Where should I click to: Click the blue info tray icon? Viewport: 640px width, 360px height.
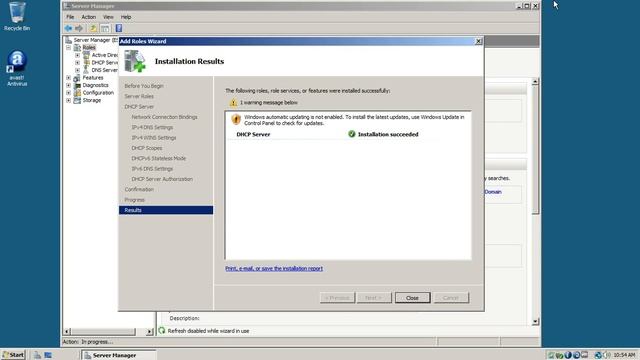568,355
